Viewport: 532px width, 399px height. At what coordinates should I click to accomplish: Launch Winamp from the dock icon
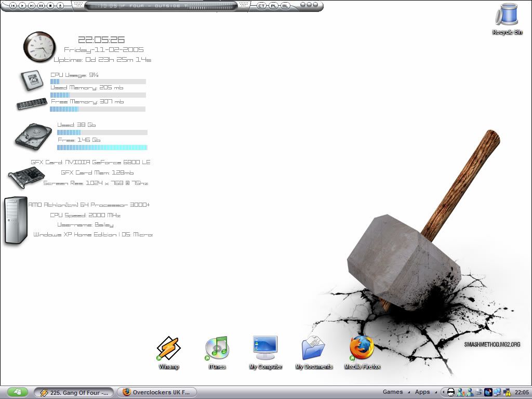tap(169, 349)
